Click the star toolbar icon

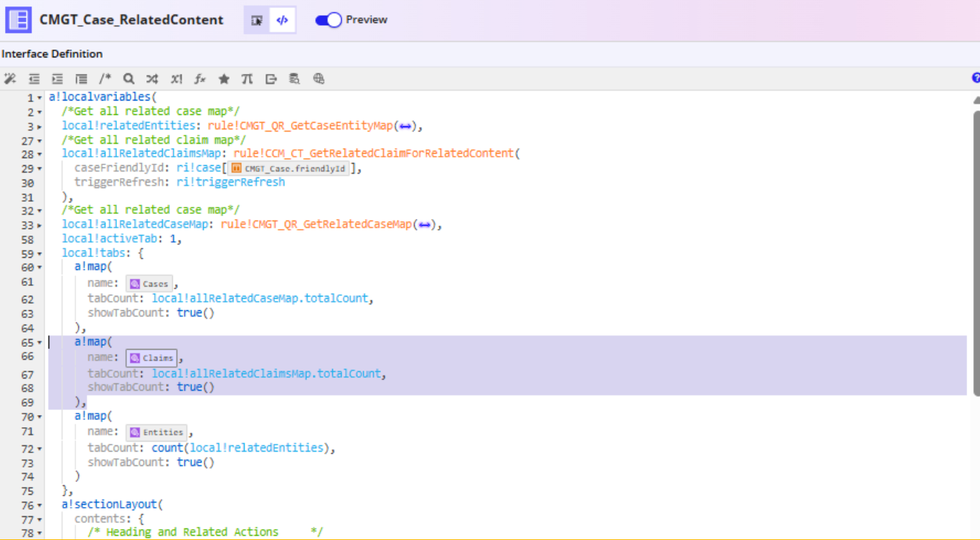224,79
